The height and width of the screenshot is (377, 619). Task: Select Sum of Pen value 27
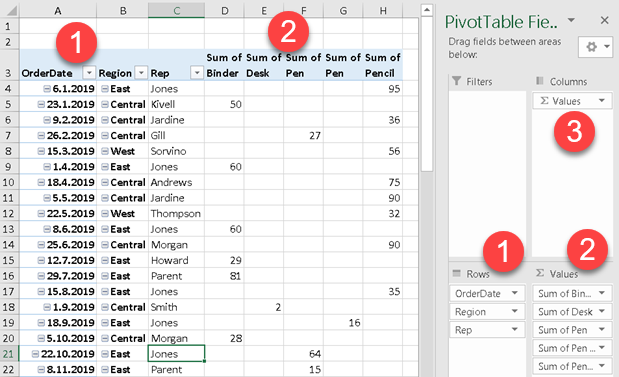pos(303,136)
